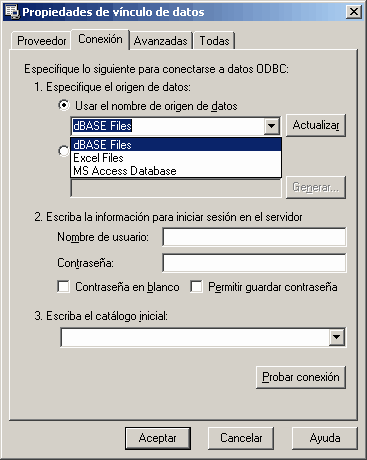Choose 'Excel Files' from the list
The image size is (367, 460).
(x=176, y=158)
